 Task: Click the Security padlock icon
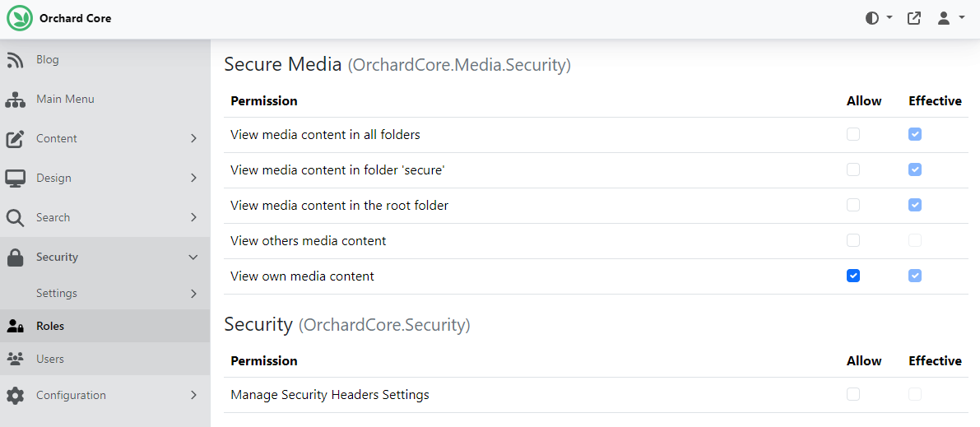coord(15,257)
